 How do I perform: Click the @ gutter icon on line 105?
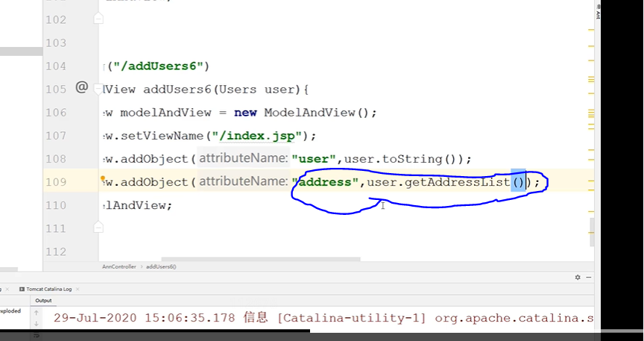[82, 87]
